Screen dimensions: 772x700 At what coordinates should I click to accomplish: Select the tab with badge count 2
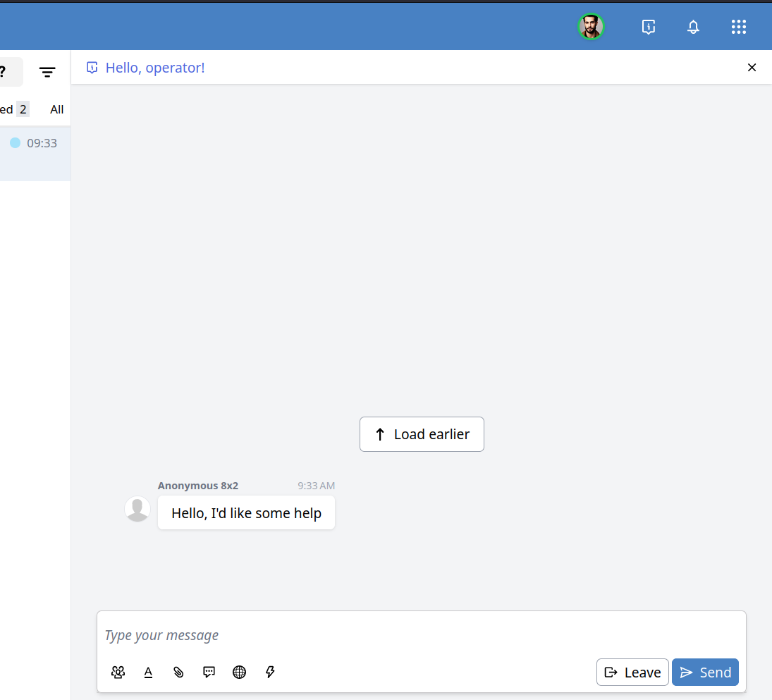click(x=14, y=109)
